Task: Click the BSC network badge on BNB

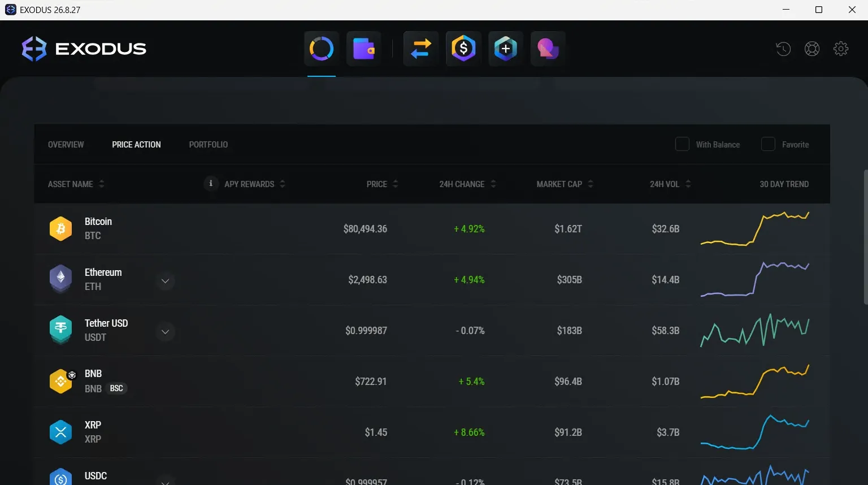Action: pos(116,388)
